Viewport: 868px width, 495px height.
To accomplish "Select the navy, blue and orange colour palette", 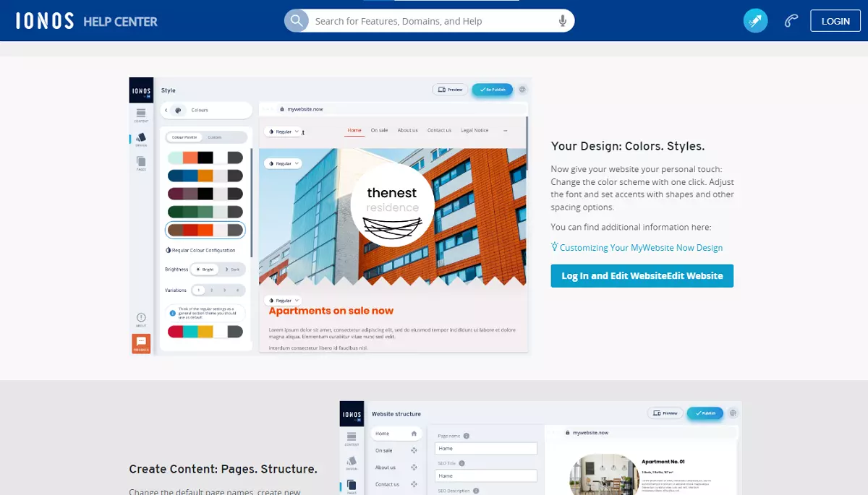I will point(205,176).
